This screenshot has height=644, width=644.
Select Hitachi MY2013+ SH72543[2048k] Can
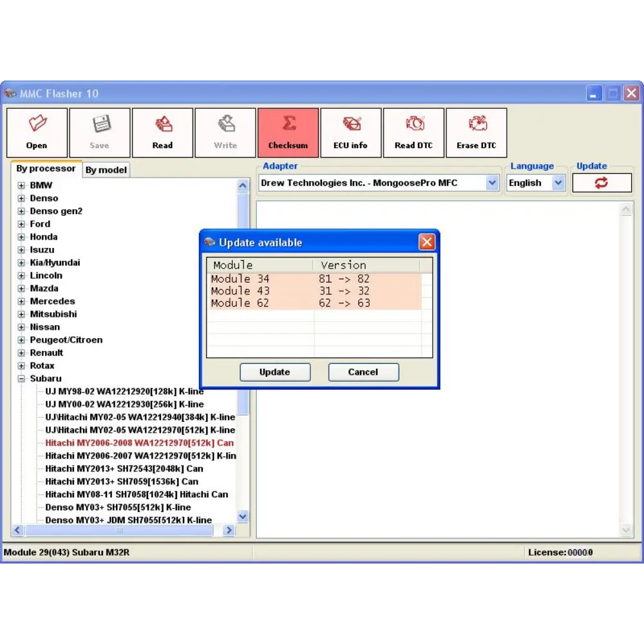tap(124, 469)
